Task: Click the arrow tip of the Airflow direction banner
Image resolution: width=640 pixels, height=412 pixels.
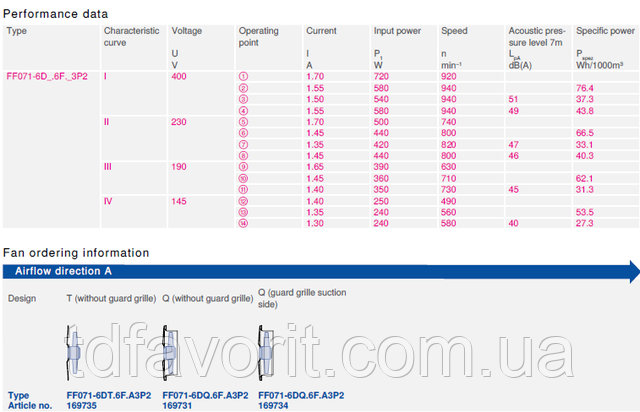Action: [x=632, y=270]
